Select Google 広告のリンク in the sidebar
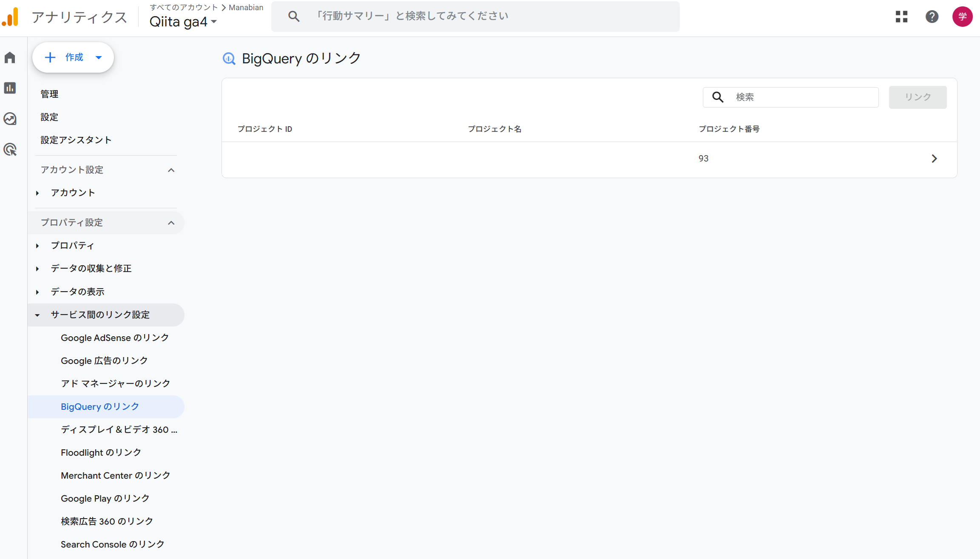This screenshot has width=980, height=559. (x=104, y=360)
